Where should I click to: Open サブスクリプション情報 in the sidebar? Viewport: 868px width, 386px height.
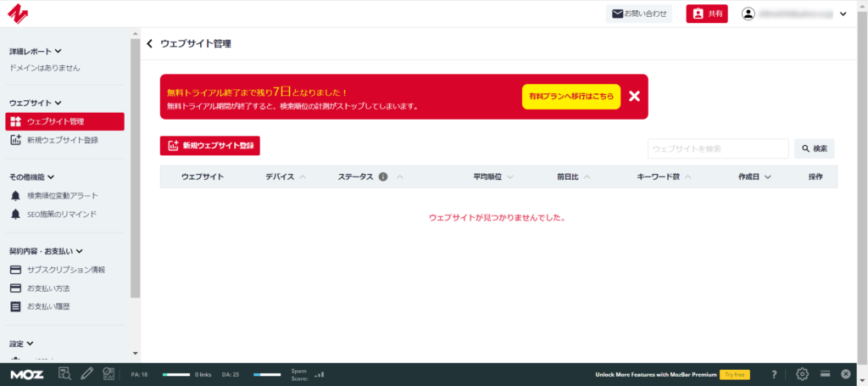click(66, 270)
